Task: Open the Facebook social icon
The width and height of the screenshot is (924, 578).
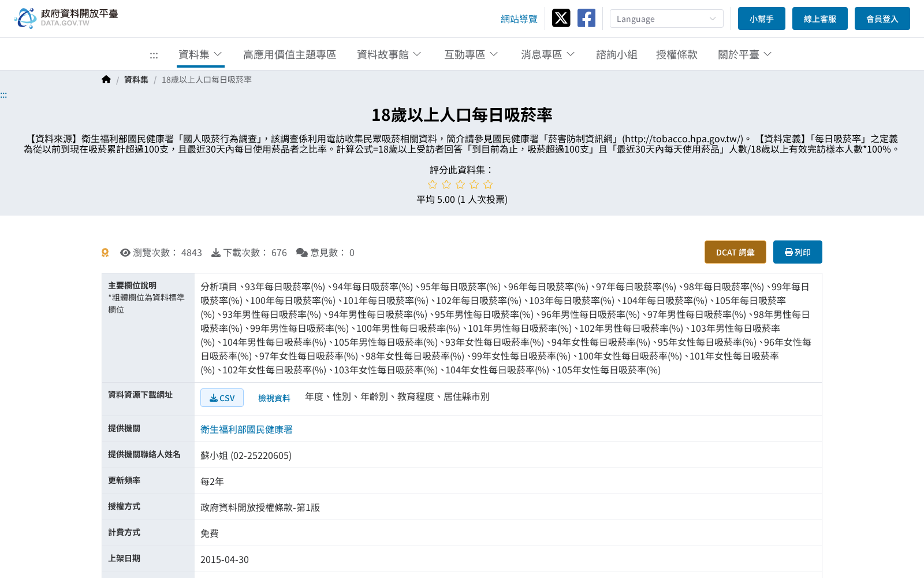Action: [586, 18]
